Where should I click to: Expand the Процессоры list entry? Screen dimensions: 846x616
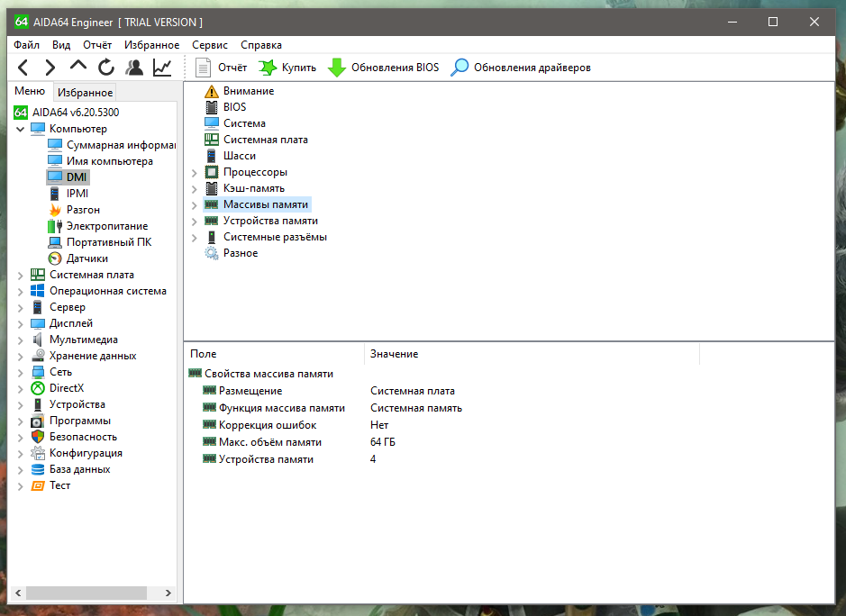(x=195, y=173)
